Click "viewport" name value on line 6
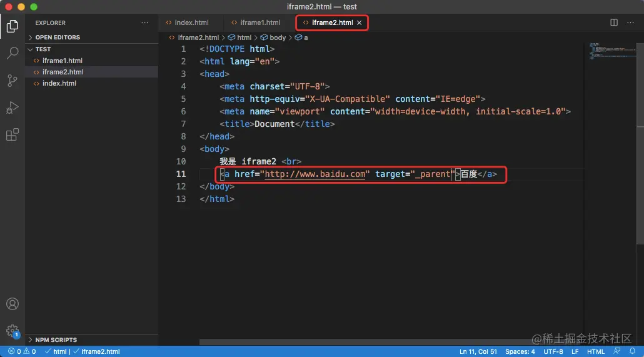 [300, 112]
